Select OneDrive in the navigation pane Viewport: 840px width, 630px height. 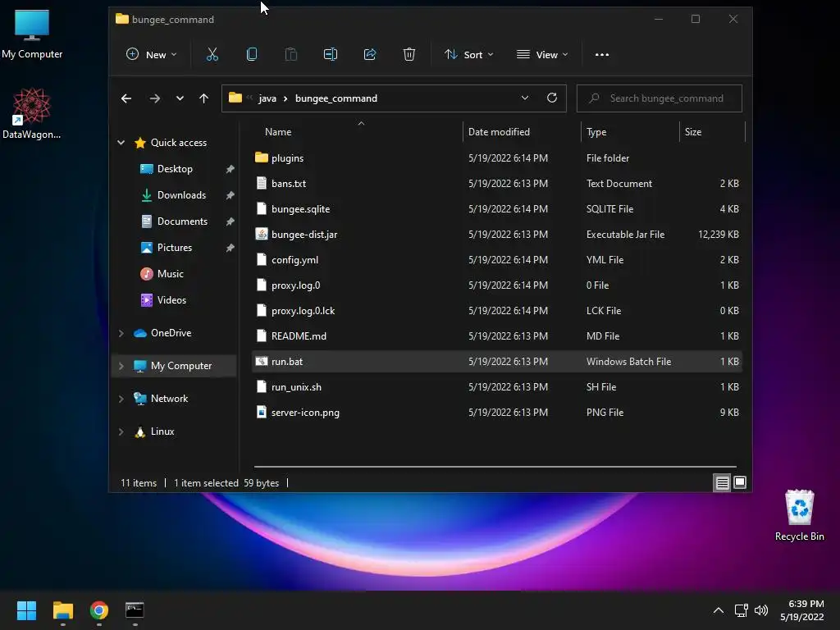pyautogui.click(x=171, y=333)
